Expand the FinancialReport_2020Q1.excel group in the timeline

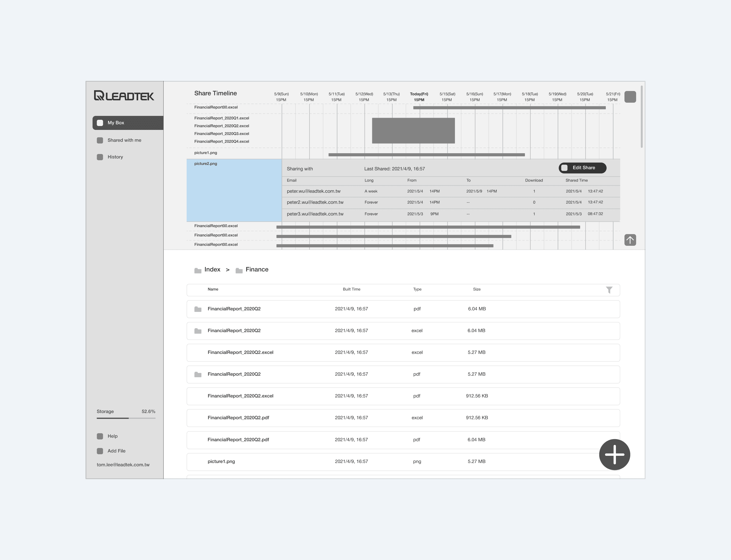[222, 118]
